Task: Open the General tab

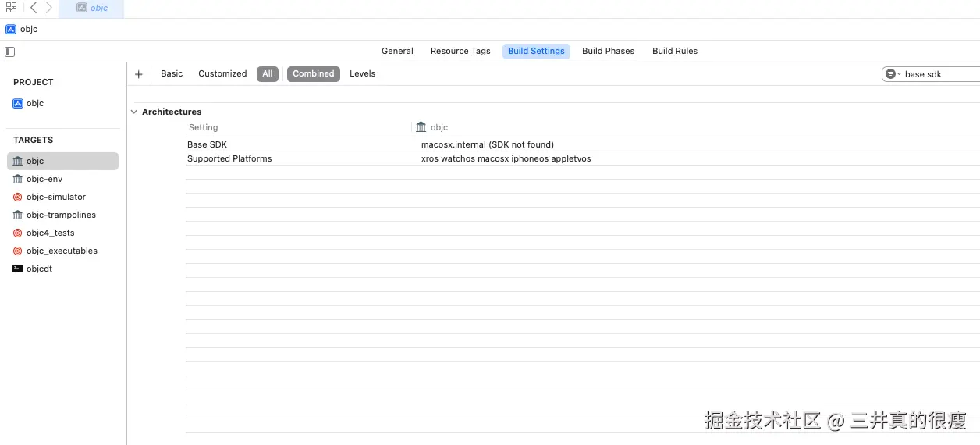Action: click(397, 51)
